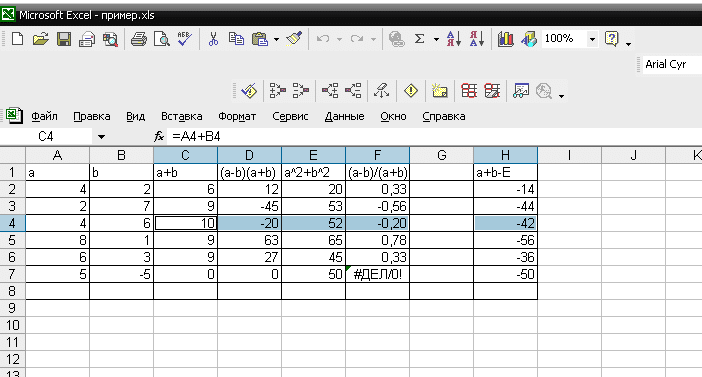Open auditing toolbar options arrow
The width and height of the screenshot is (702, 377).
561,96
